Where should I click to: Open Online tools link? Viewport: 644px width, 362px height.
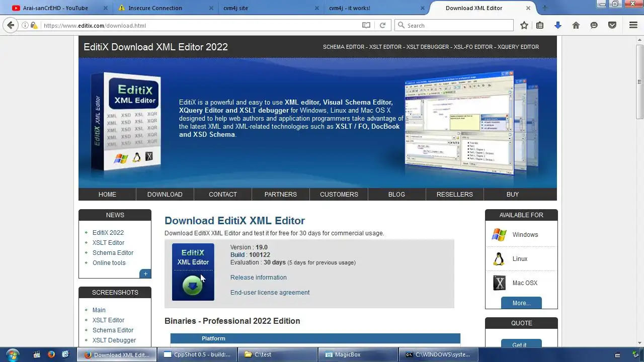tap(109, 263)
